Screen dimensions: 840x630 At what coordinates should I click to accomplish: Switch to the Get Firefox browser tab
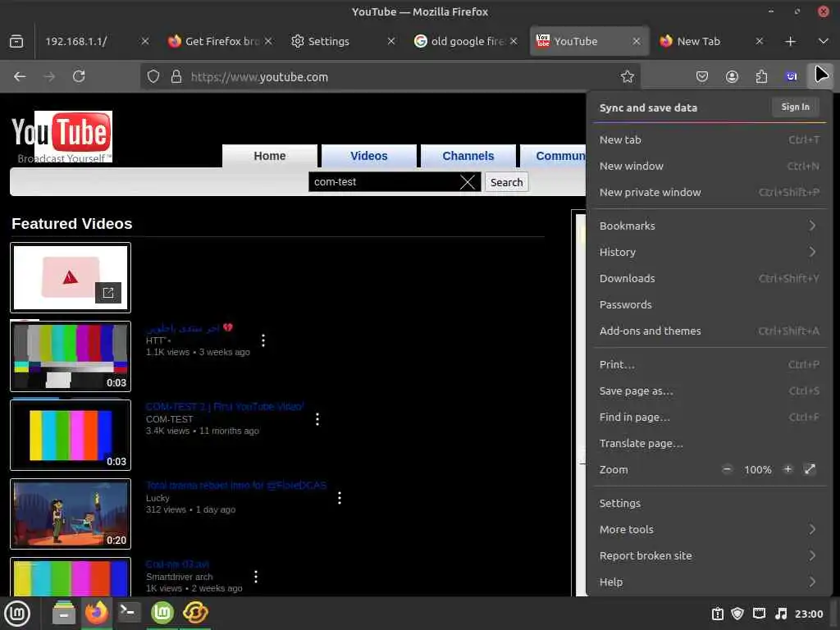pos(219,41)
